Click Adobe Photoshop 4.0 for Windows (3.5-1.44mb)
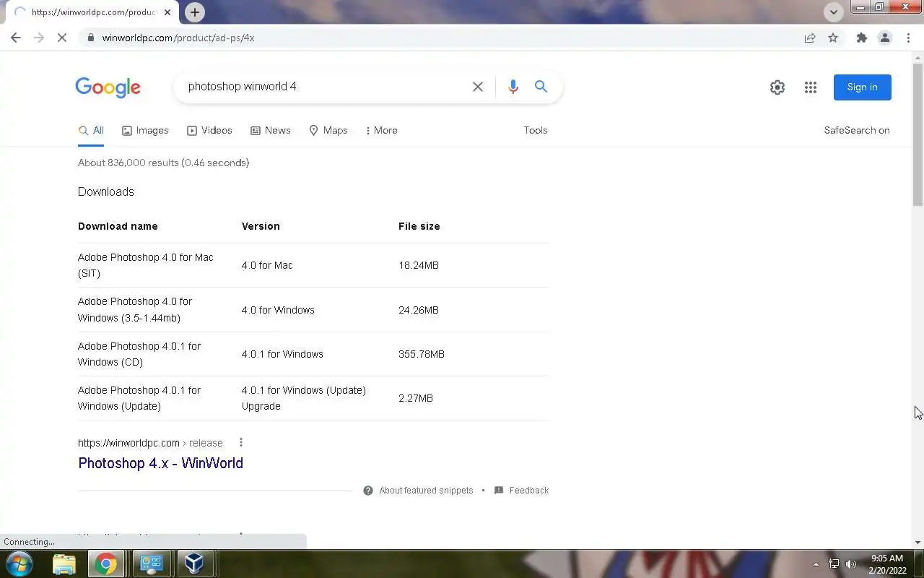 [135, 310]
